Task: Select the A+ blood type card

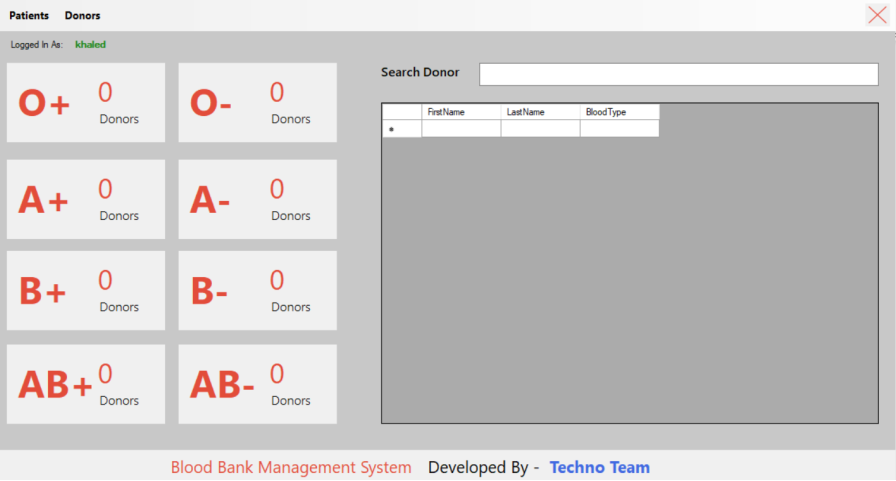Action: pyautogui.click(x=86, y=199)
